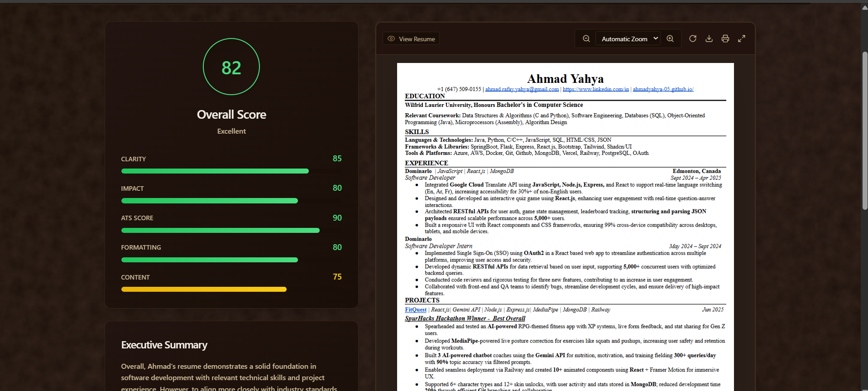Click the PROJECTS section heading
This screenshot has height=391, width=868.
(x=422, y=300)
